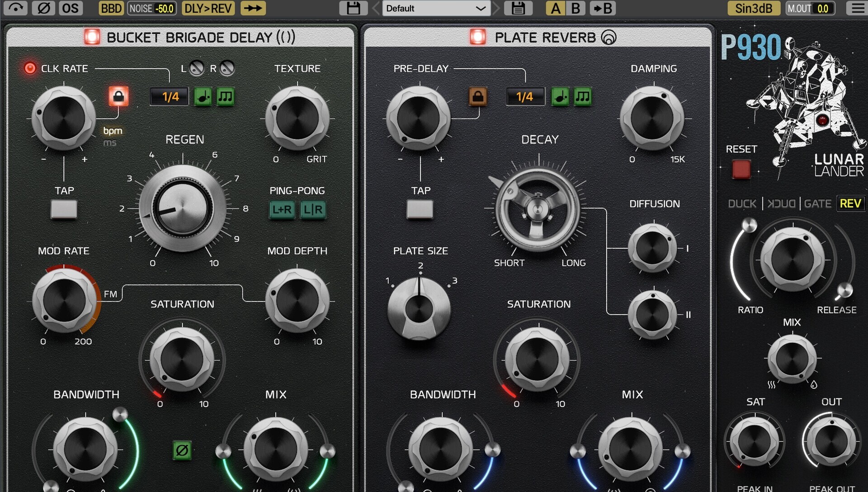Toggle the red delay sync lock icon
Screen dimensions: 868x492
118,96
